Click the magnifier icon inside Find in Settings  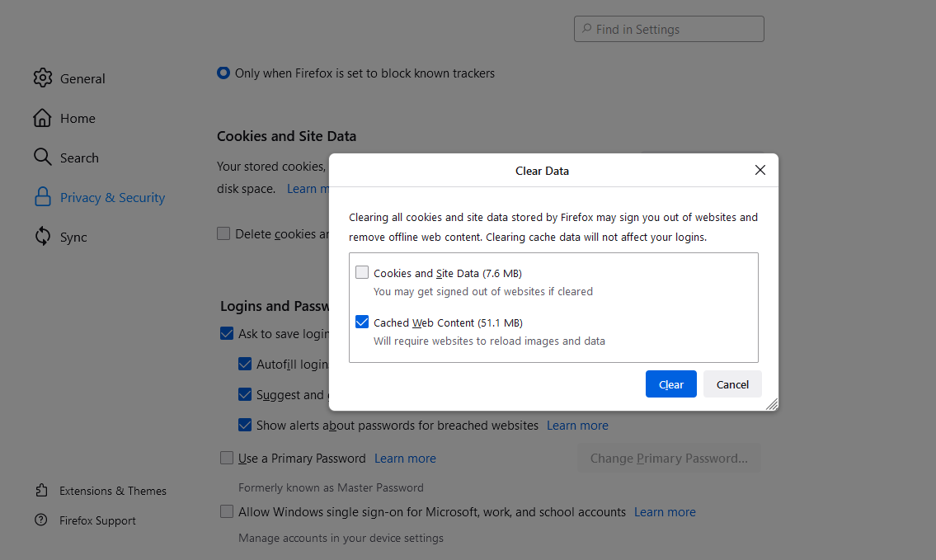[587, 29]
